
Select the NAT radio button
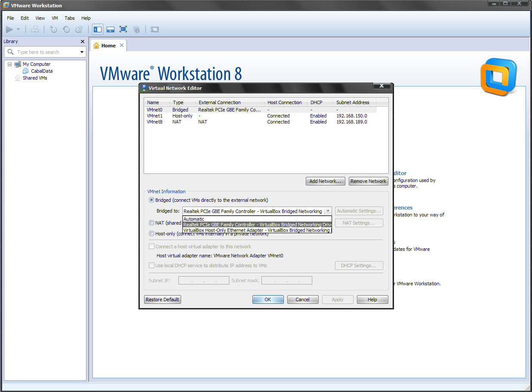[151, 223]
